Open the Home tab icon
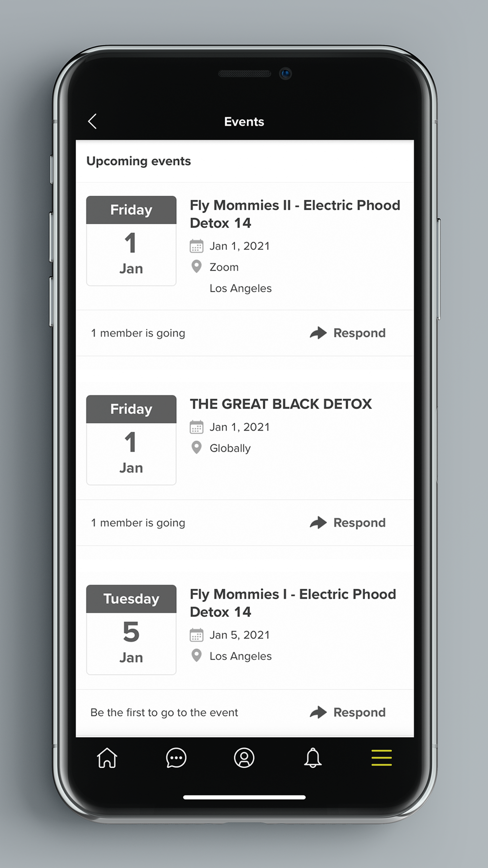 [x=107, y=758]
